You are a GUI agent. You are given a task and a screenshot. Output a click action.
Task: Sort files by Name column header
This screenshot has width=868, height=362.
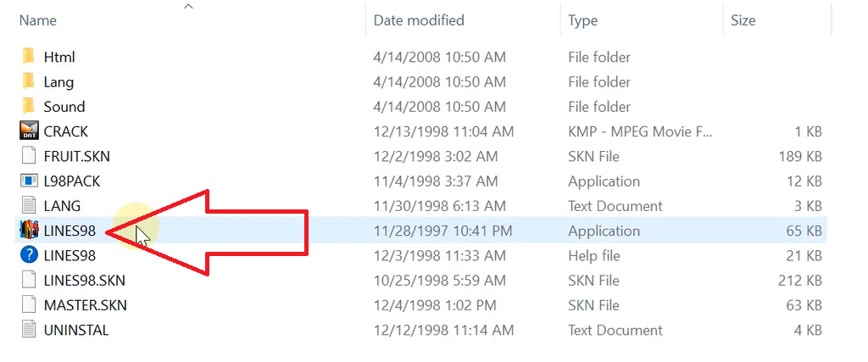[x=37, y=20]
